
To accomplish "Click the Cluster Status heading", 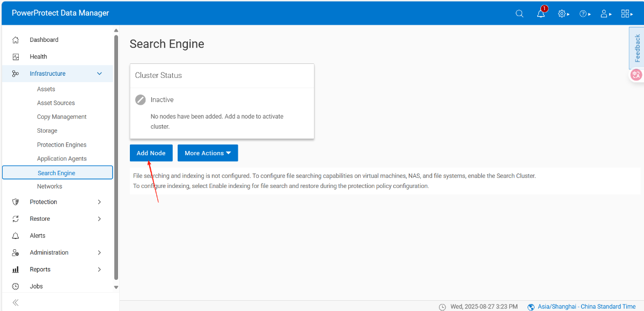I will coord(158,75).
